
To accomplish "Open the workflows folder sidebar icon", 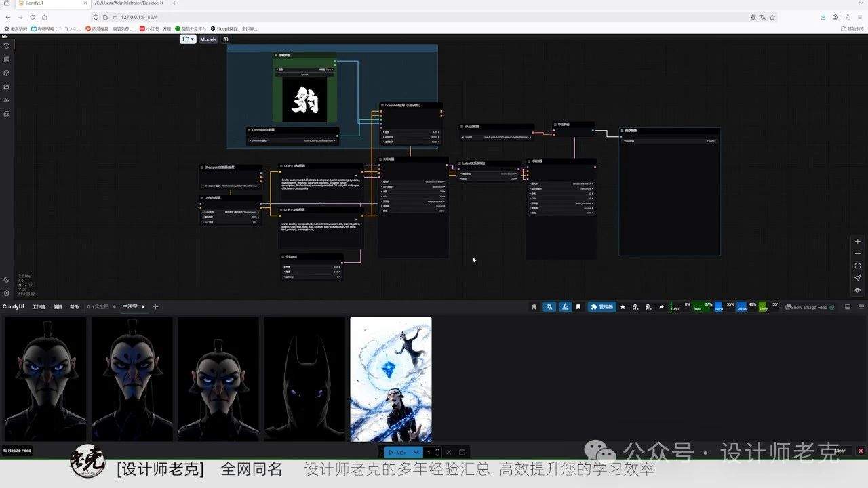I will click(6, 87).
